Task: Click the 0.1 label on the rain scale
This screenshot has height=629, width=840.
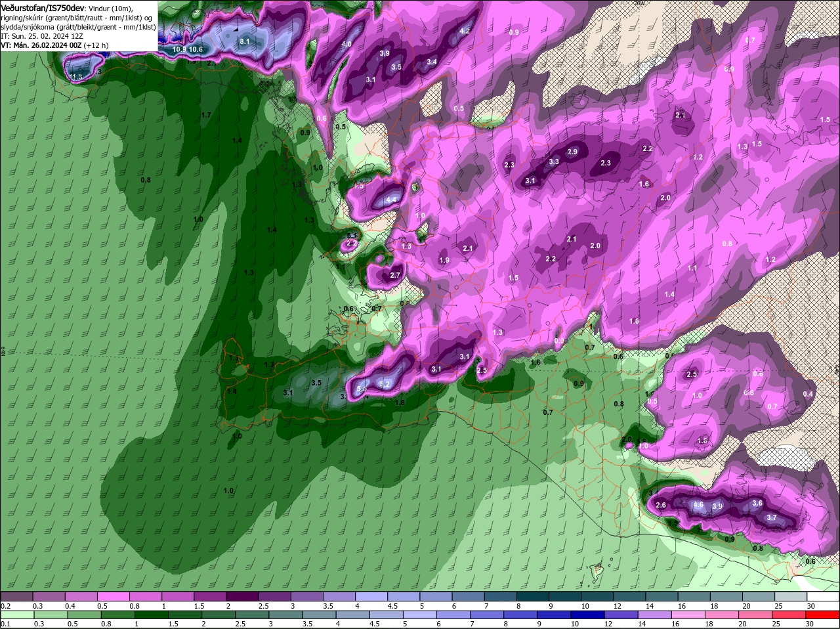Action: [5, 624]
